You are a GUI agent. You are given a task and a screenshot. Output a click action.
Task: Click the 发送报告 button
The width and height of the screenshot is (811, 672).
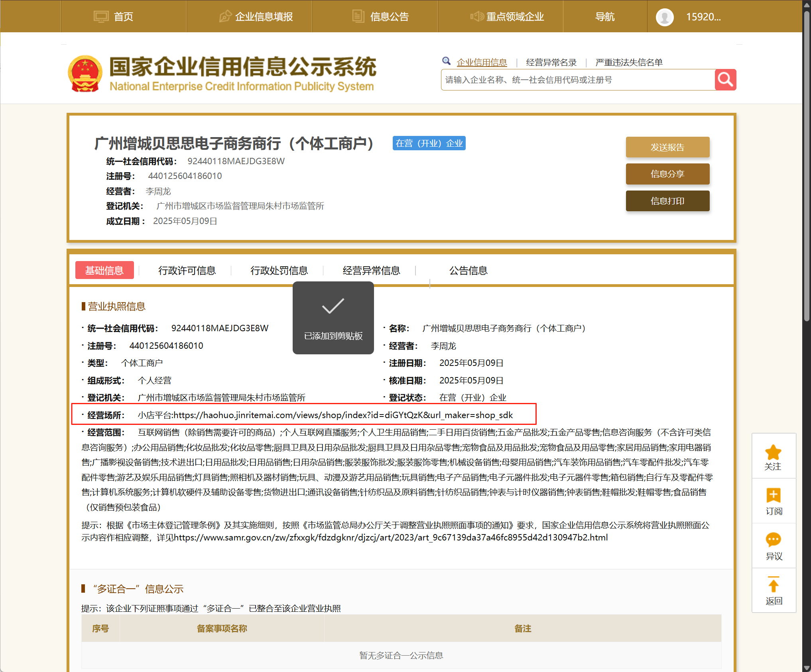coord(667,147)
